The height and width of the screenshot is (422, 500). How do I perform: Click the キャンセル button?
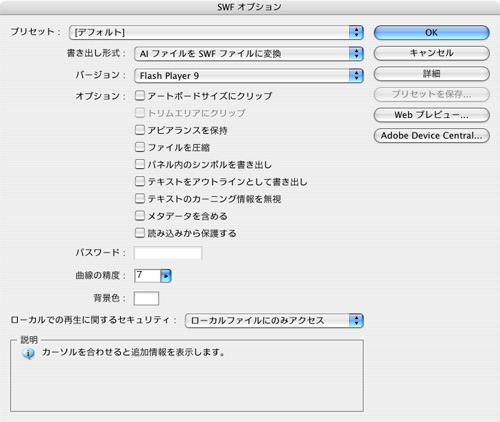(432, 53)
